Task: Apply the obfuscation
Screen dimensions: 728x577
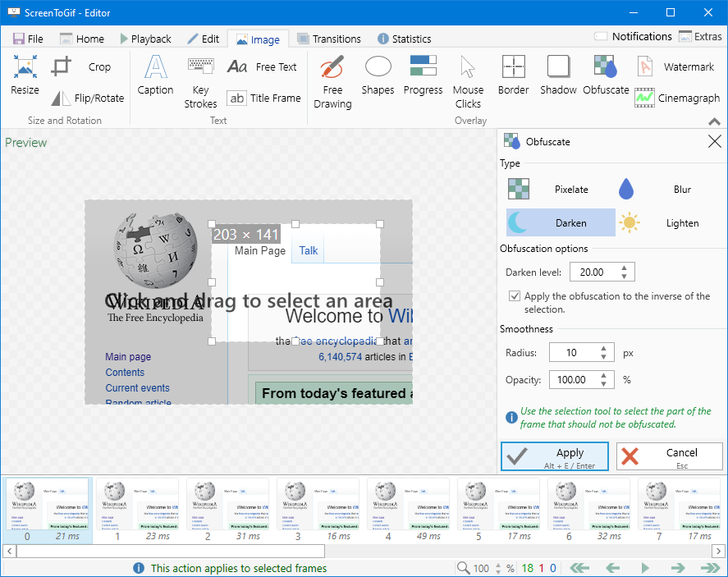Action: point(554,456)
